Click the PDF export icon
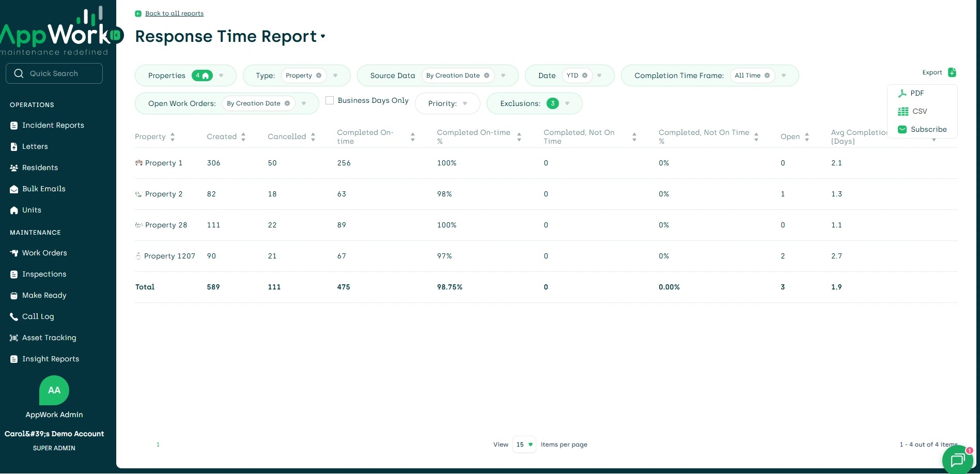This screenshot has height=474, width=980. pos(903,94)
